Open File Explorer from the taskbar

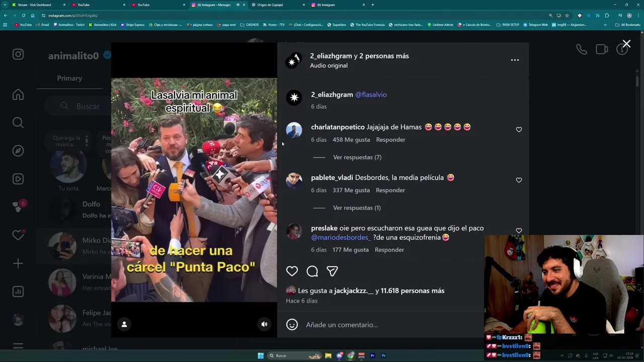coord(328,355)
